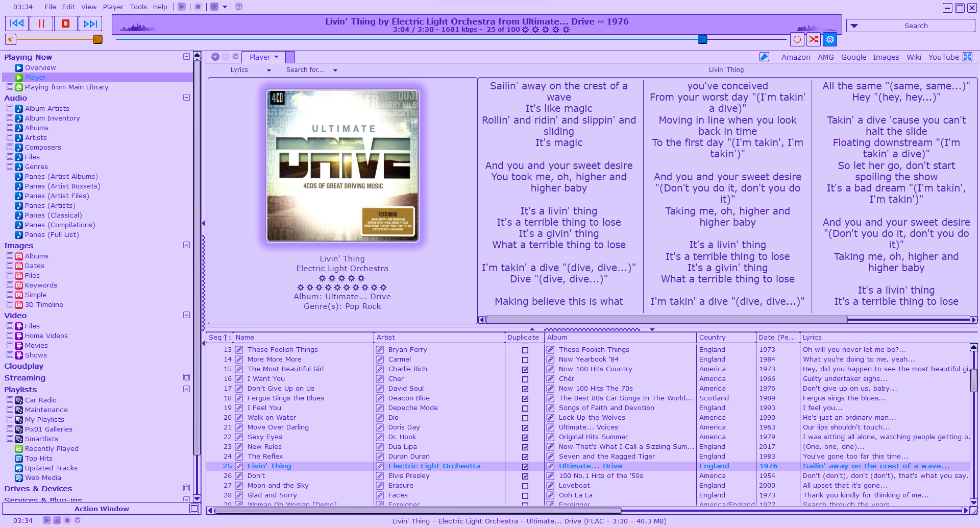This screenshot has height=527, width=980.
Task: Click the small play icon in menu bar
Action: coord(182,7)
